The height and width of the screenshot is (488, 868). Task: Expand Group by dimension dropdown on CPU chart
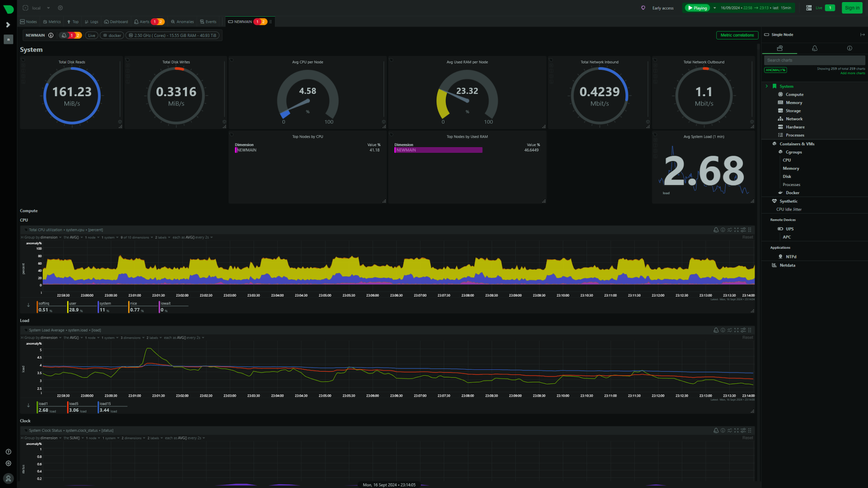(x=50, y=237)
